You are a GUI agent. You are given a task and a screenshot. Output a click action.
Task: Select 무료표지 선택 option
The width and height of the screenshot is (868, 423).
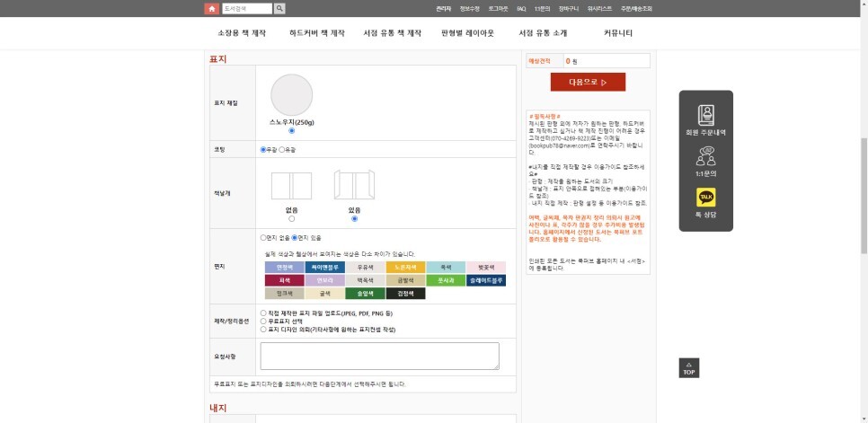point(263,321)
